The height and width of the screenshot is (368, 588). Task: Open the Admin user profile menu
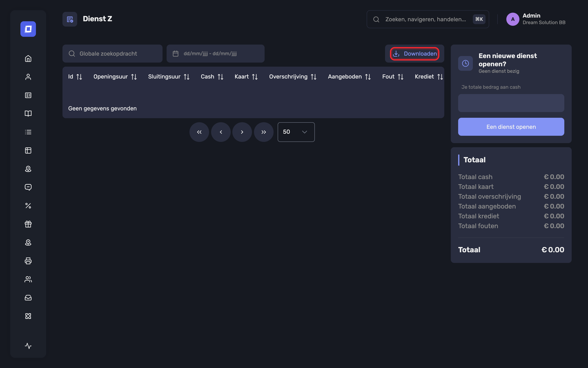pyautogui.click(x=536, y=19)
